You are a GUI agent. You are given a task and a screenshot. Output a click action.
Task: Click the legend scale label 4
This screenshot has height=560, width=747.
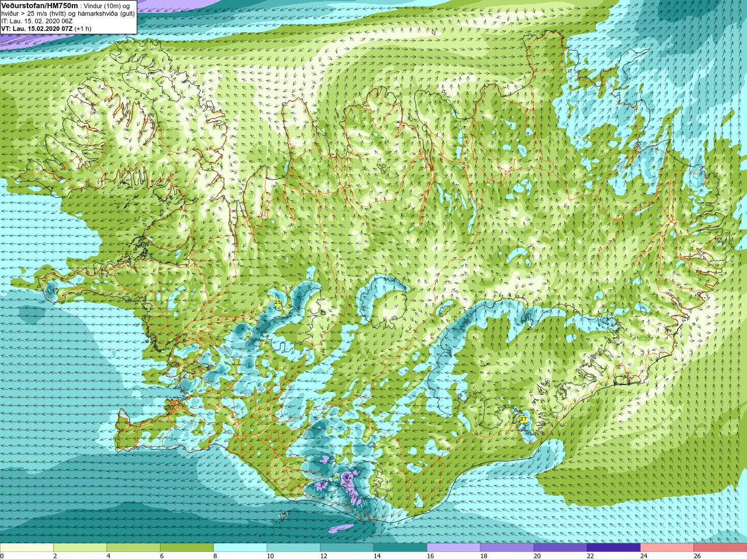coord(109,556)
